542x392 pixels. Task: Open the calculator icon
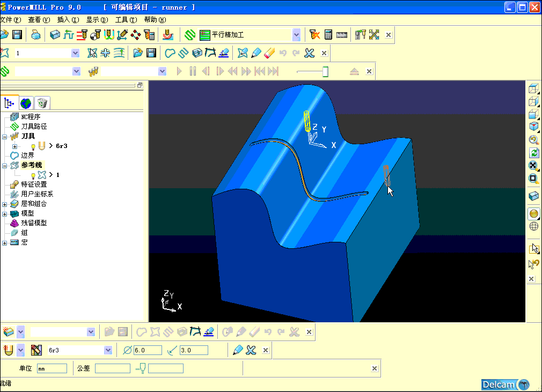[328, 34]
